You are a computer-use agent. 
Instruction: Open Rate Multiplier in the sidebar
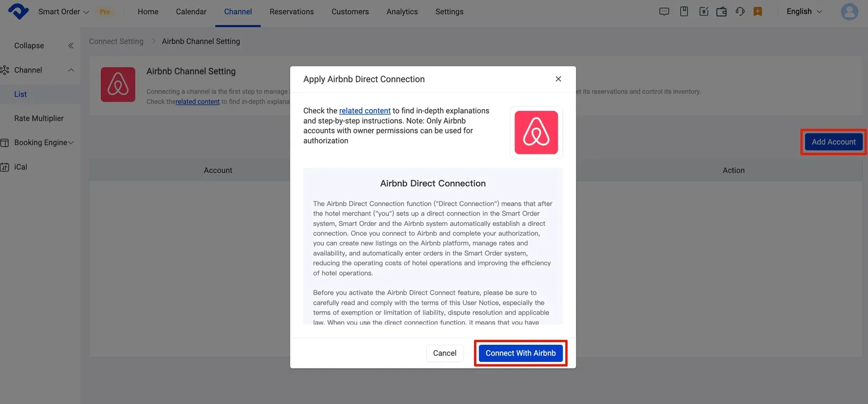click(x=39, y=118)
